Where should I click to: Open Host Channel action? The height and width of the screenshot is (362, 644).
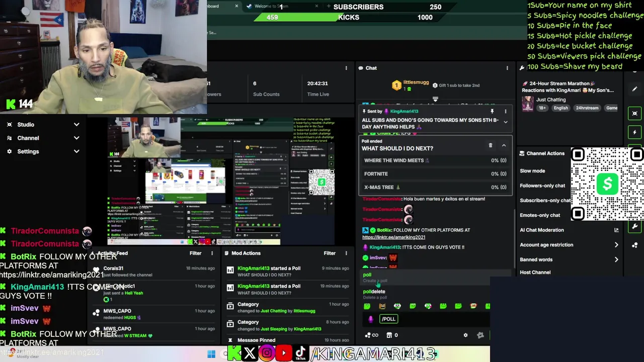click(x=535, y=273)
